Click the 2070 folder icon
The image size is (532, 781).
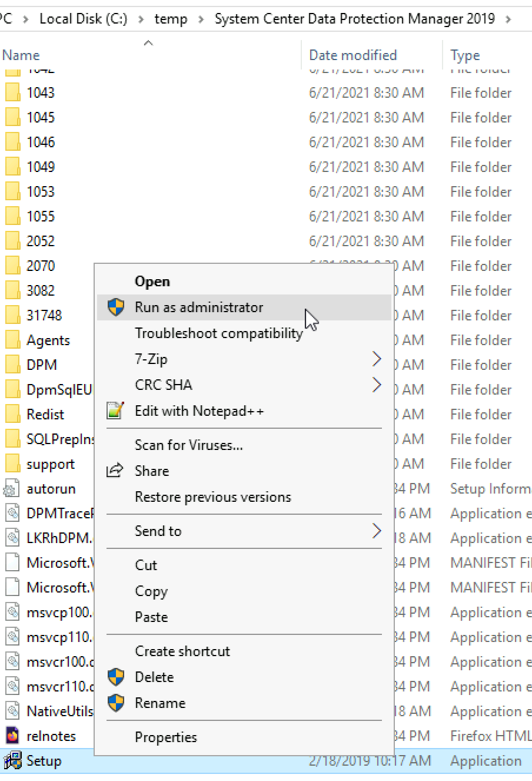pyautogui.click(x=12, y=266)
